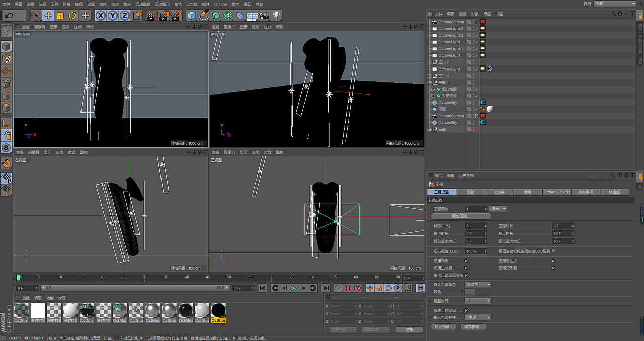Open the subdivision surface generator icon
Screen dimensions: 644x341
pos(216,16)
